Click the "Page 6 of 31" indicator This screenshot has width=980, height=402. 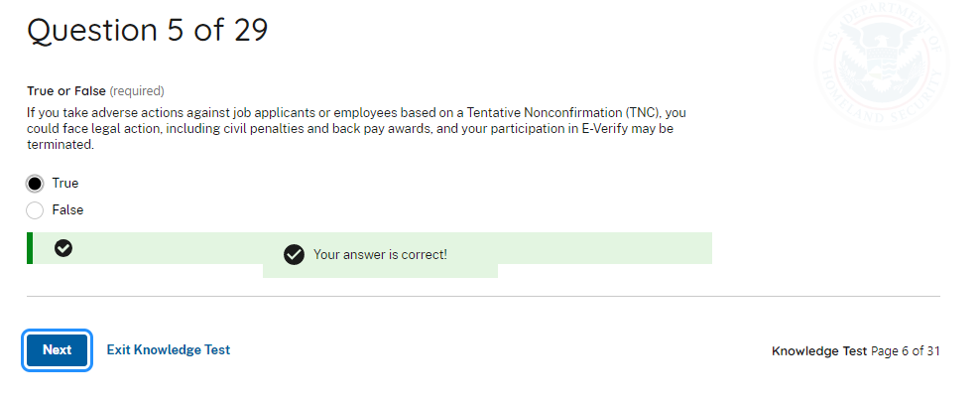904,351
